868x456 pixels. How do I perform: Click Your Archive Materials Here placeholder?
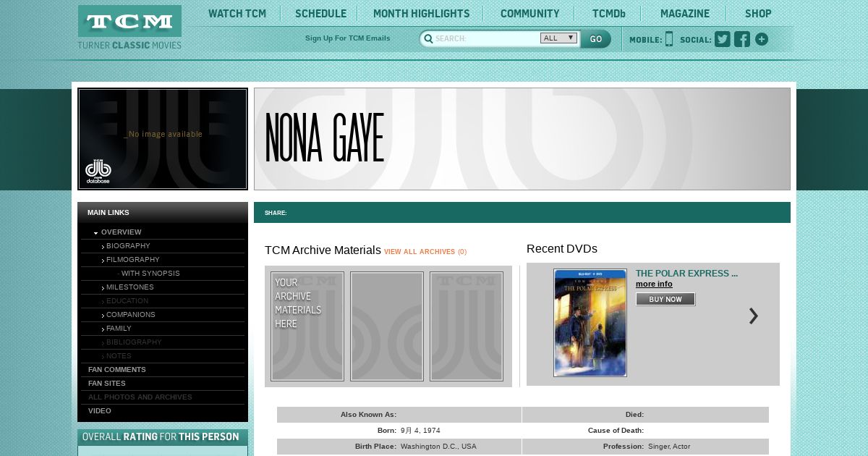click(x=307, y=326)
